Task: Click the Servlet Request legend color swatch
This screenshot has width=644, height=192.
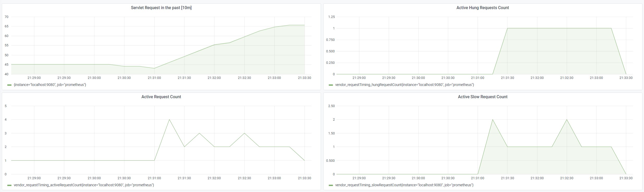Action: [x=9, y=85]
